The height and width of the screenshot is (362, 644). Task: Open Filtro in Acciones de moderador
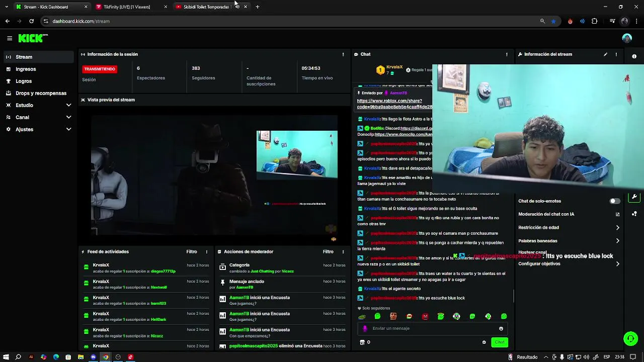(x=328, y=251)
